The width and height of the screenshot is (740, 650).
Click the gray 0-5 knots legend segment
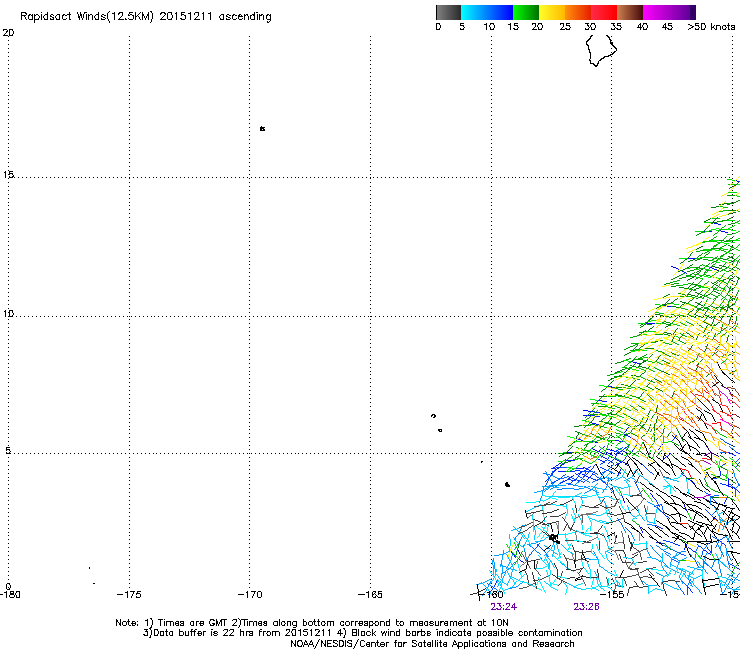tap(448, 12)
